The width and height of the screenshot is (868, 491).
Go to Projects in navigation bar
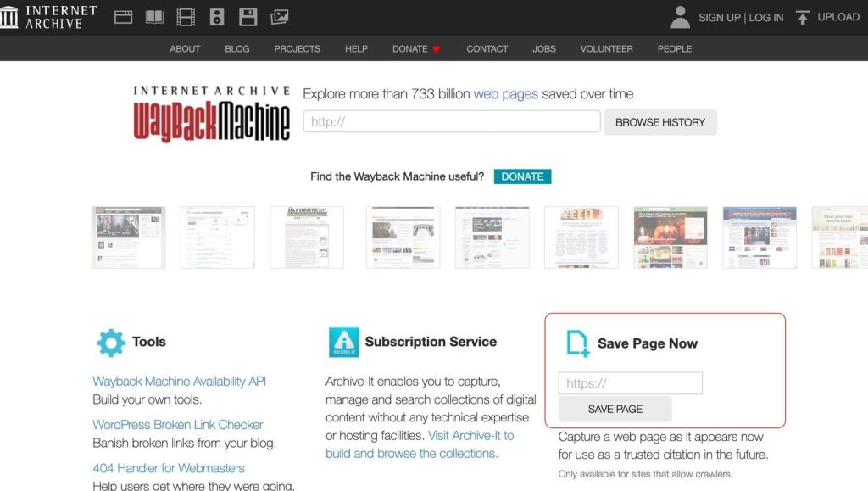[x=298, y=48]
